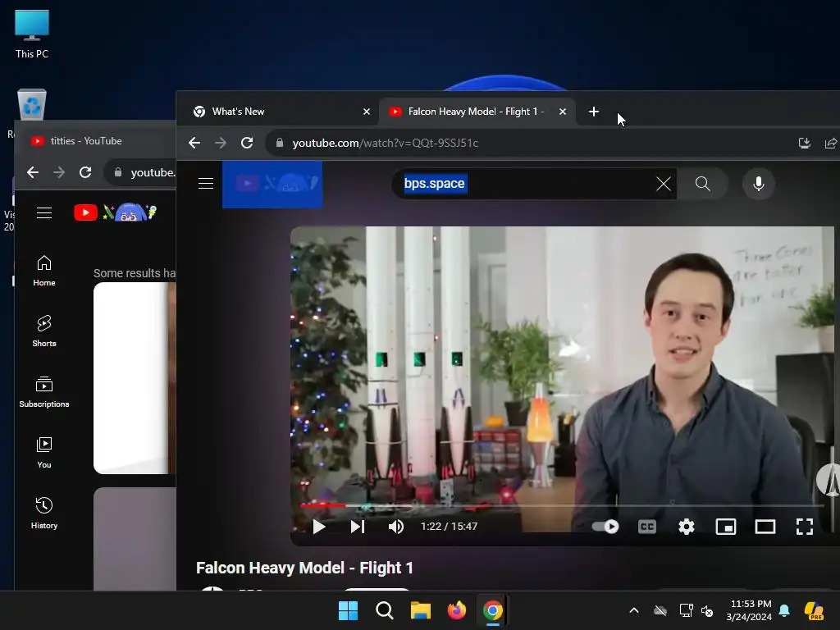Open the Recycle Bin desktop icon
The height and width of the screenshot is (630, 840).
tap(32, 104)
